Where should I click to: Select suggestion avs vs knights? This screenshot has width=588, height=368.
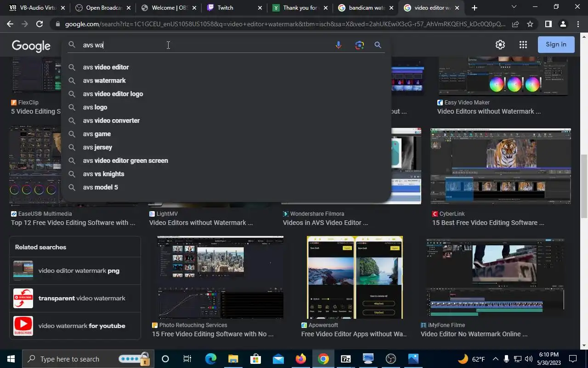(x=226, y=174)
